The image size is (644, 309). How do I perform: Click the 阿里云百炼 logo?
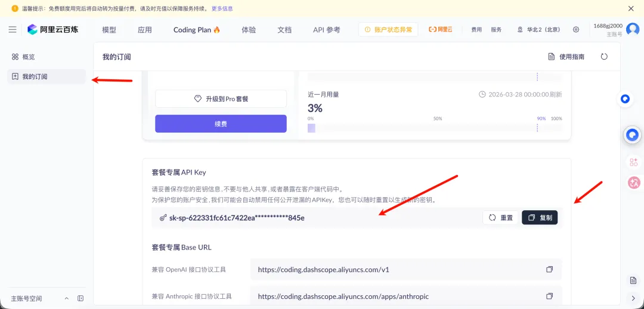tap(52, 30)
